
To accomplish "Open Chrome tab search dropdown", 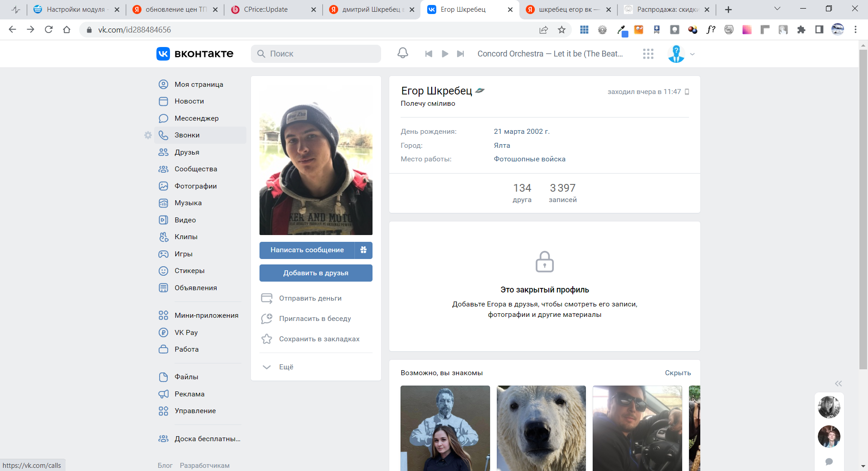I will tap(777, 9).
